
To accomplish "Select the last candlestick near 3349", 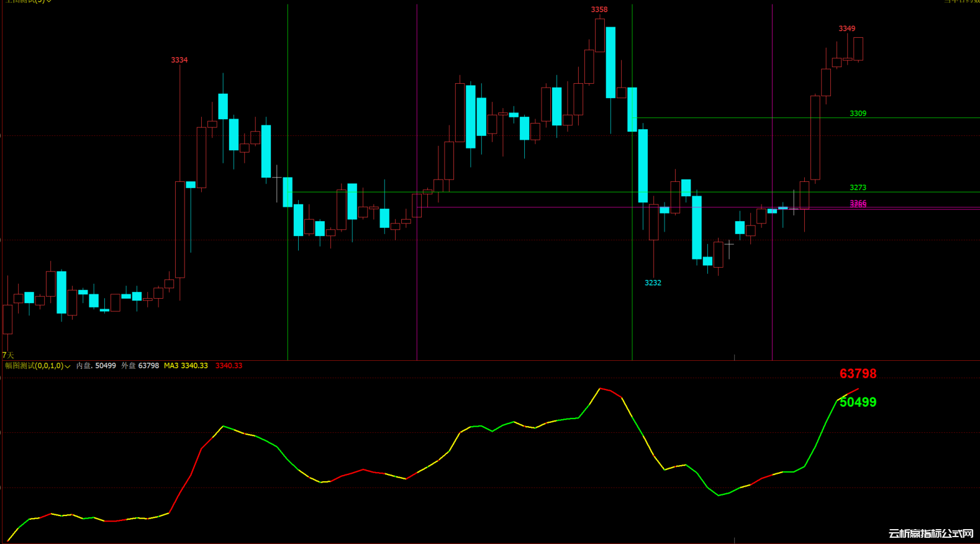I will click(x=858, y=49).
